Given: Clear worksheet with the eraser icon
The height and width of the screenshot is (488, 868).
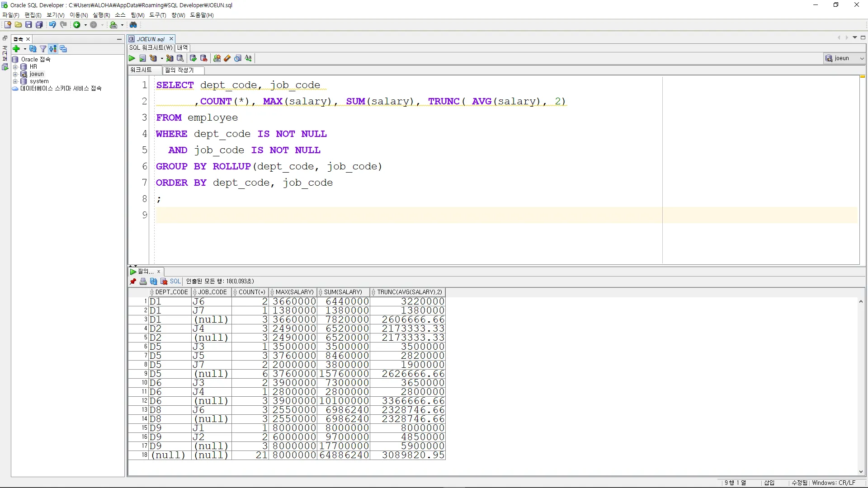Looking at the screenshot, I should tap(227, 58).
